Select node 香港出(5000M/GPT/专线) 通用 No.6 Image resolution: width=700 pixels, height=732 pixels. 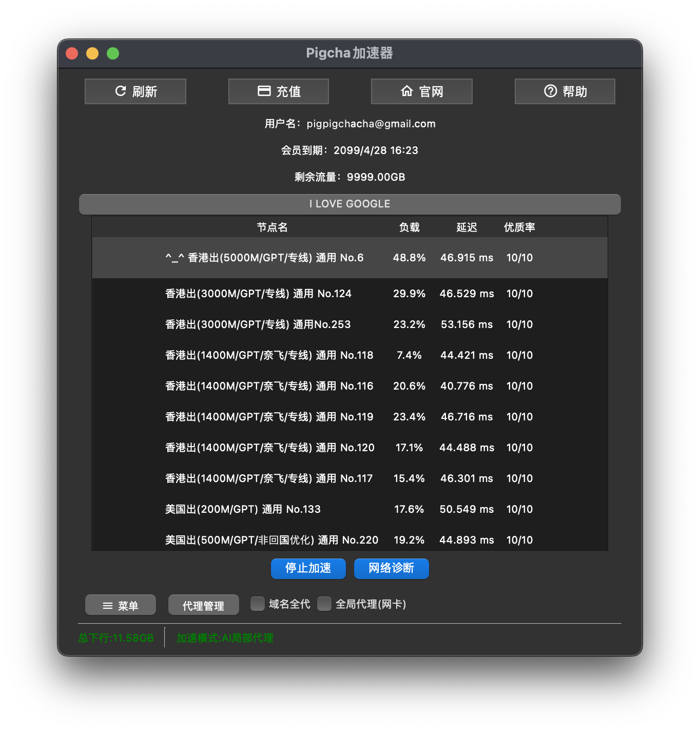350,258
